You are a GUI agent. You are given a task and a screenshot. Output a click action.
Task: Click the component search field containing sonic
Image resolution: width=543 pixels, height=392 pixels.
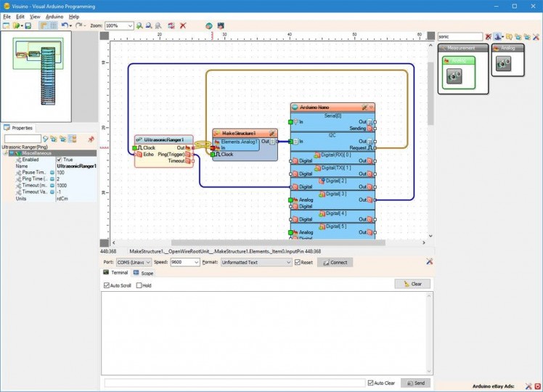460,36
